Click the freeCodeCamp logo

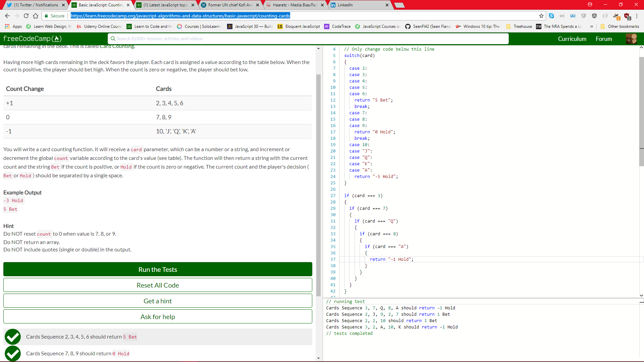point(33,39)
